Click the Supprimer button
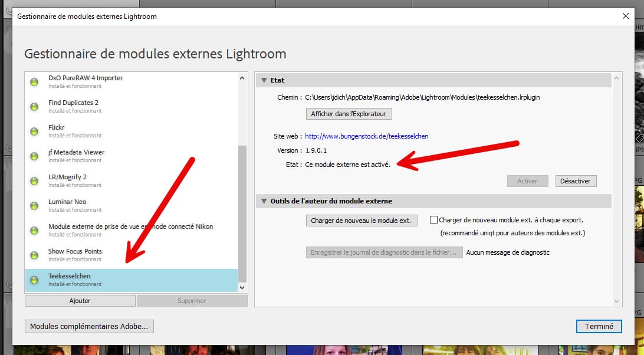Screen dimensions: 644x355 coord(192,301)
